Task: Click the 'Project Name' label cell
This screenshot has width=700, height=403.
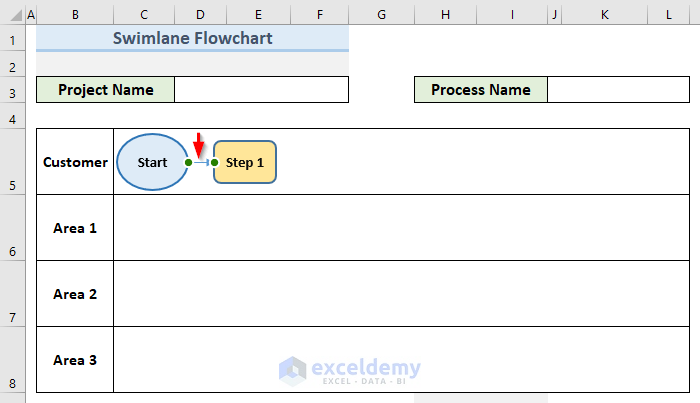Action: click(106, 90)
